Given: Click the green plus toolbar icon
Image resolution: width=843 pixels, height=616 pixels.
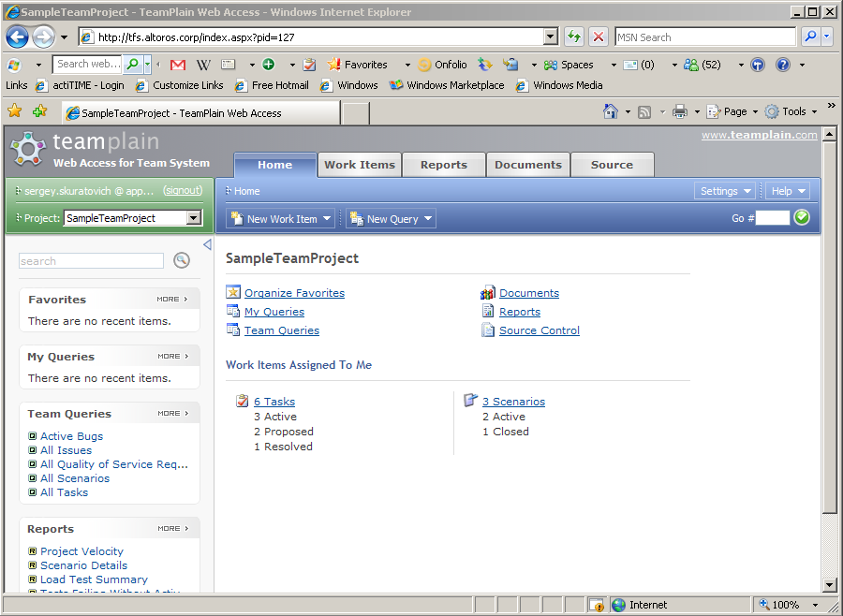Looking at the screenshot, I should tap(268, 65).
